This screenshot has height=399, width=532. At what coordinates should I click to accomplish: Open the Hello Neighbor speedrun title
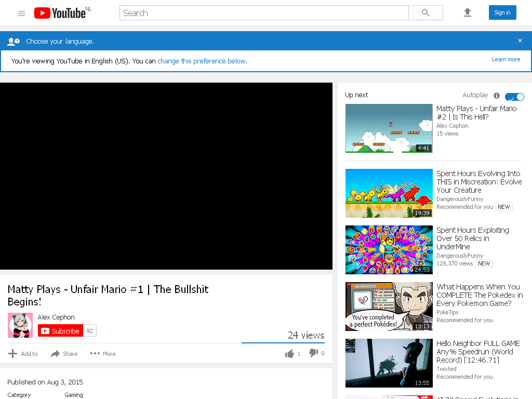click(x=478, y=352)
